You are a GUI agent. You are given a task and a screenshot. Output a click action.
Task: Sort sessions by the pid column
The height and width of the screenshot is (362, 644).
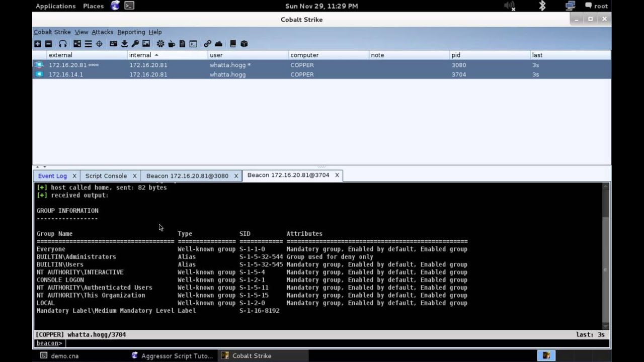[x=490, y=55]
